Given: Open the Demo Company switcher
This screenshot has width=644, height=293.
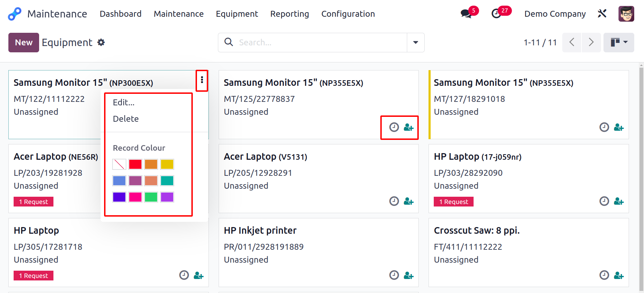Looking at the screenshot, I should tap(555, 14).
